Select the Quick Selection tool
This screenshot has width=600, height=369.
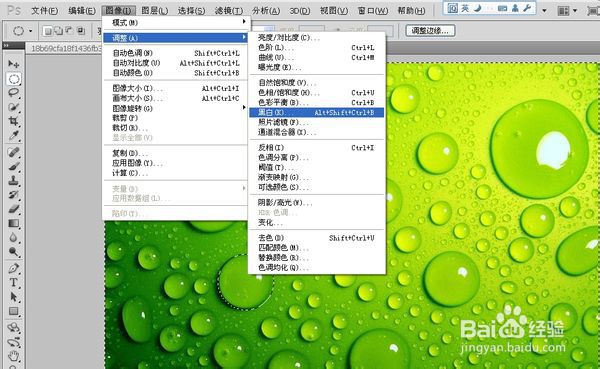tap(14, 107)
